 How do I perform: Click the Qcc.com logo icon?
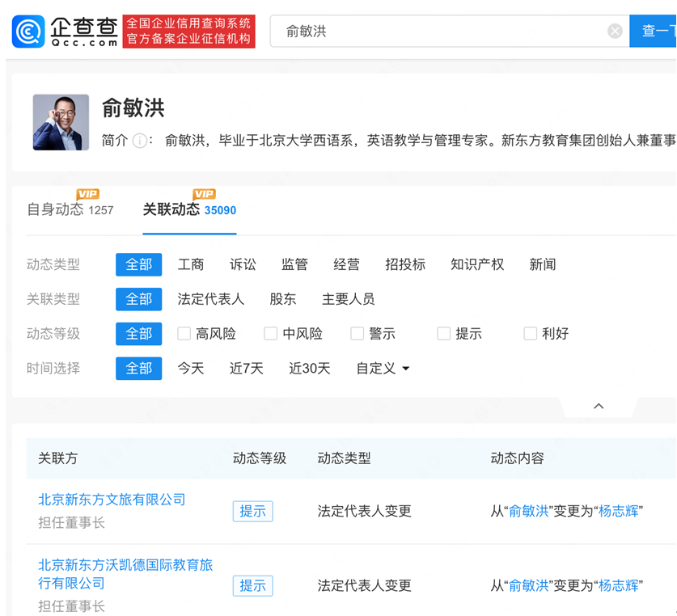[28, 32]
